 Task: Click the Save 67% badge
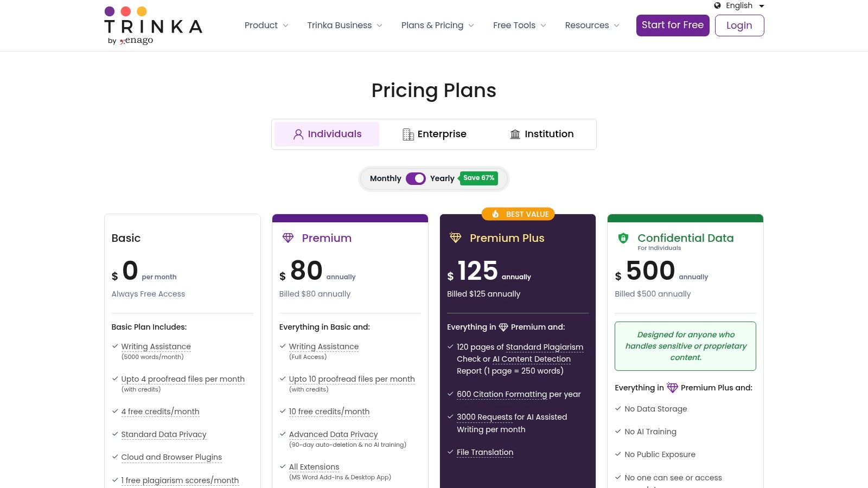click(478, 178)
